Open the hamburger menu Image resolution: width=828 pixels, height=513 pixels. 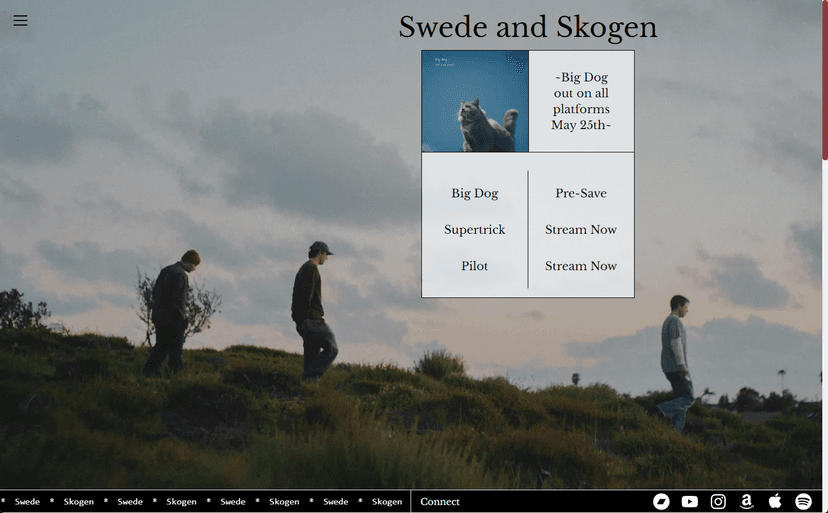[x=20, y=21]
